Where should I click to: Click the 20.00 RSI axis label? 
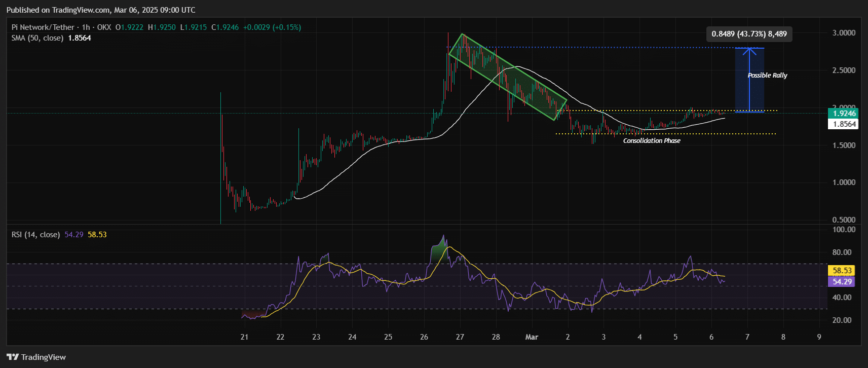click(x=842, y=320)
